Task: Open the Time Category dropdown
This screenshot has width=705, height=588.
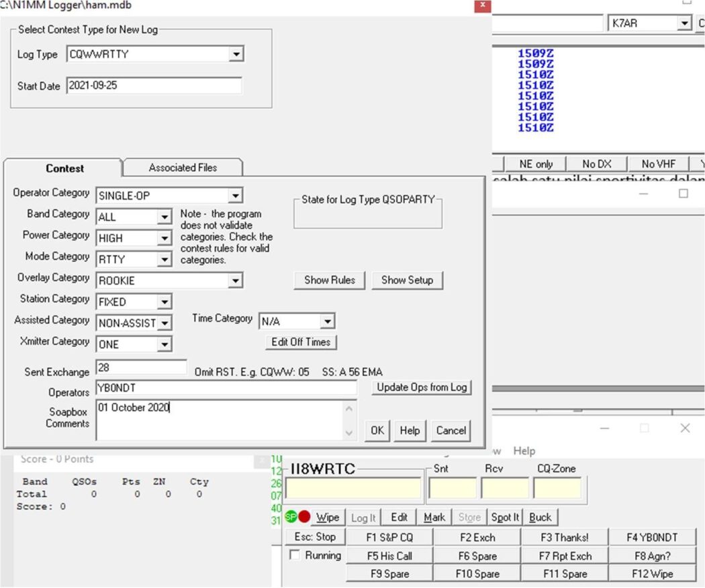Action: pyautogui.click(x=327, y=322)
